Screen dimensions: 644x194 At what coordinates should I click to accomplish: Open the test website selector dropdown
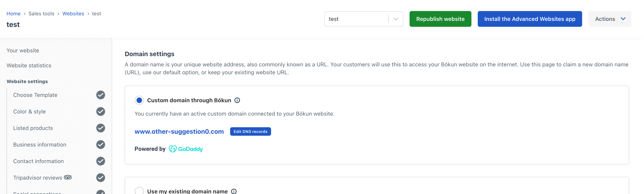pos(363,19)
